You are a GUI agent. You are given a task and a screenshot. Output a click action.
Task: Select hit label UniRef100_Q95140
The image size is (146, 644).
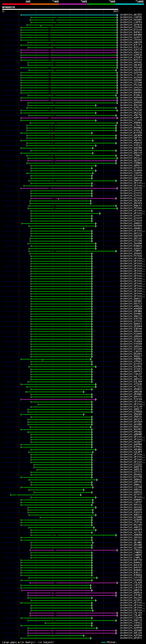coord(131,347)
